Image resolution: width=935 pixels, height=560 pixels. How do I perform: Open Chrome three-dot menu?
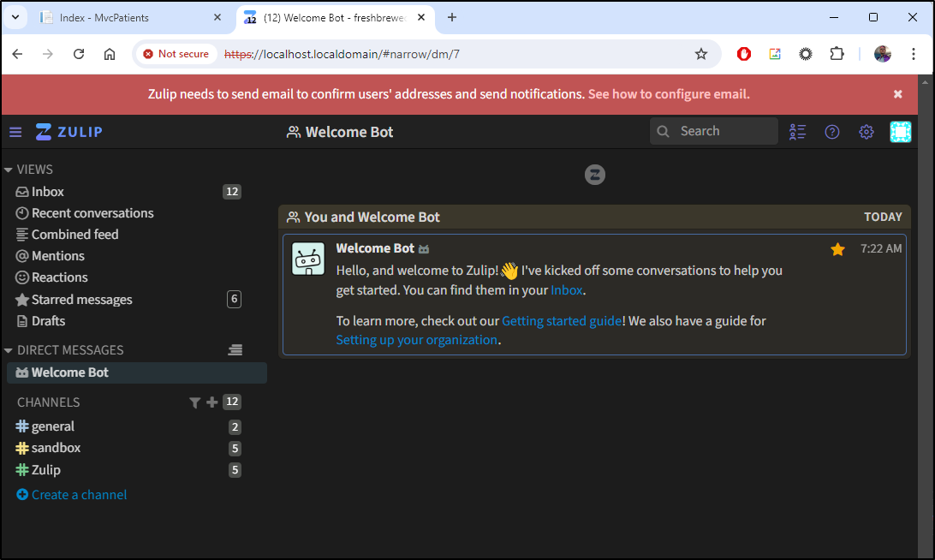pyautogui.click(x=914, y=54)
